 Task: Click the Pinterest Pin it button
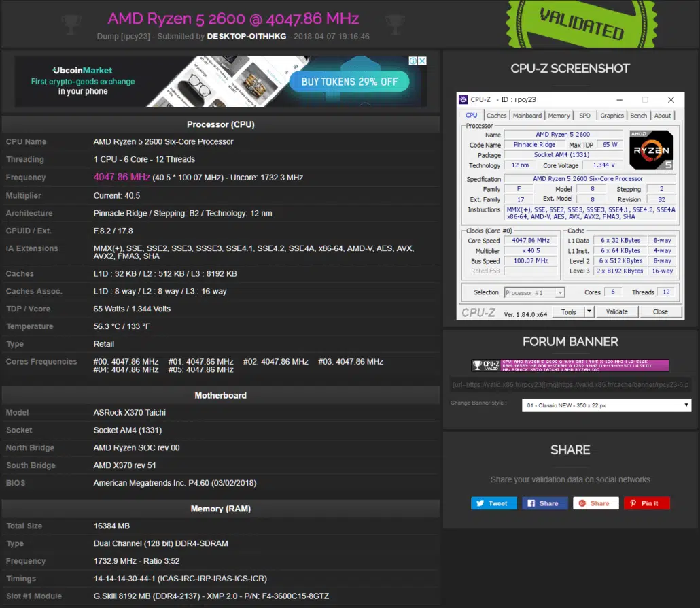click(646, 503)
